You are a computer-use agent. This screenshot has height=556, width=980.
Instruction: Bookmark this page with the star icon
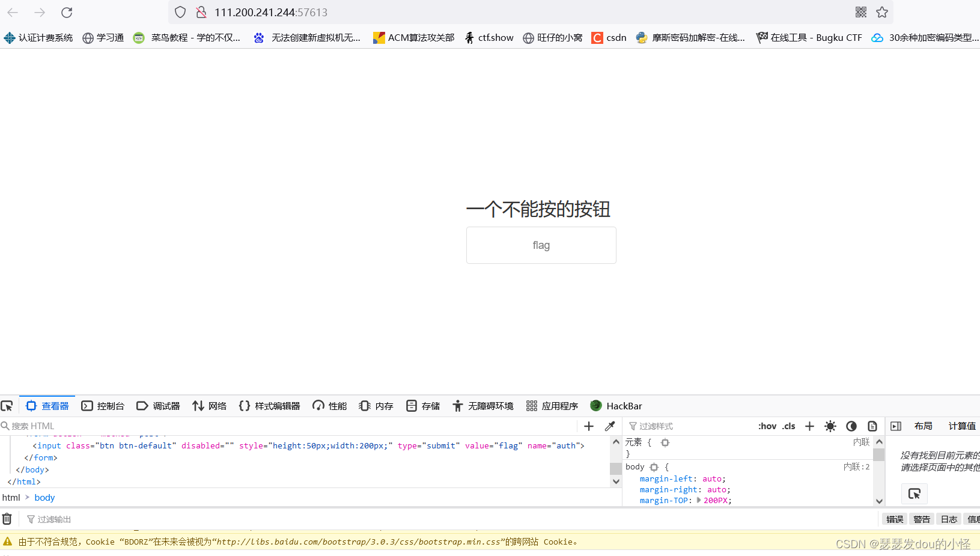tap(882, 12)
